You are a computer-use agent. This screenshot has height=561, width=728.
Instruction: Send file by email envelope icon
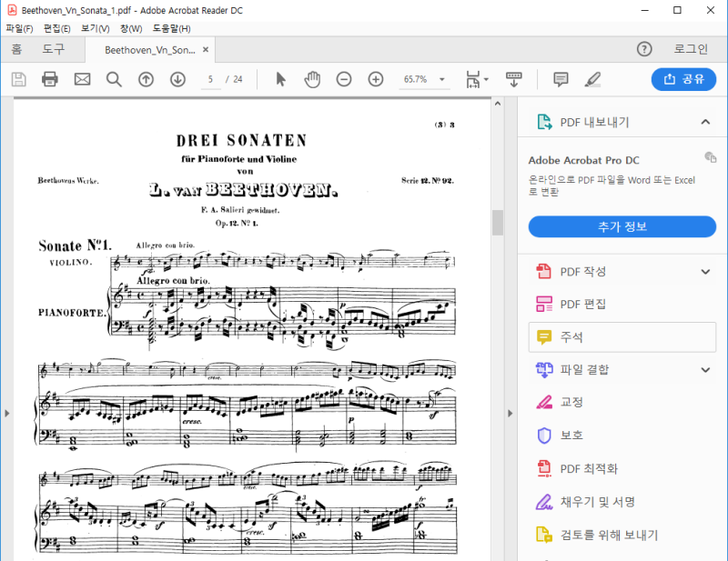(82, 79)
